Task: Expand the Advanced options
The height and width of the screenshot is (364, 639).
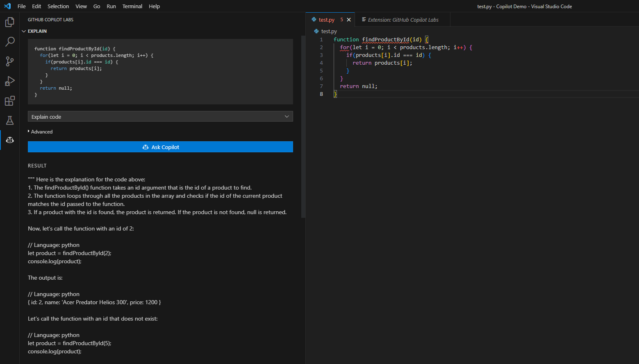Action: pos(41,131)
